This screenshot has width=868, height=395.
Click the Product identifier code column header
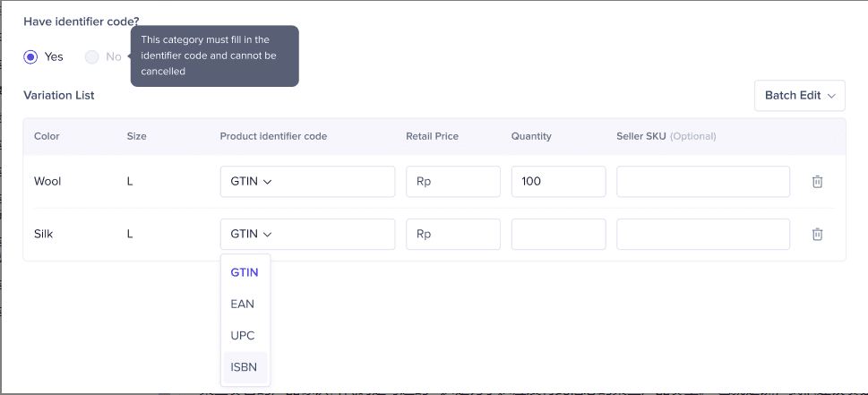(x=273, y=136)
